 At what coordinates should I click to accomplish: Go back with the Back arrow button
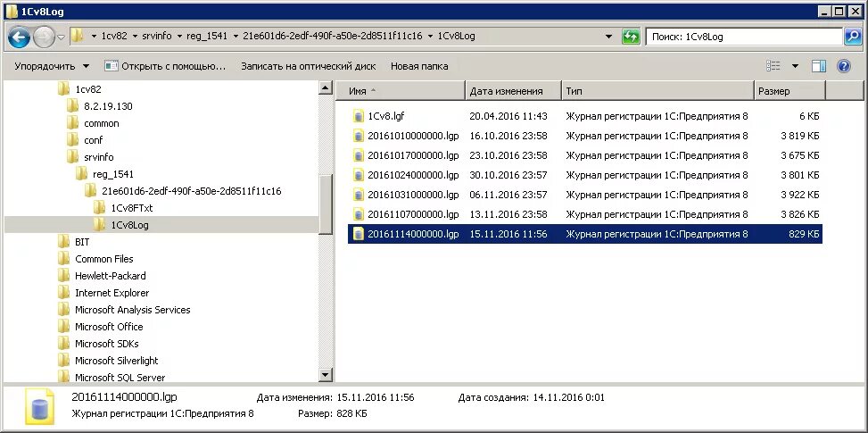(x=20, y=37)
